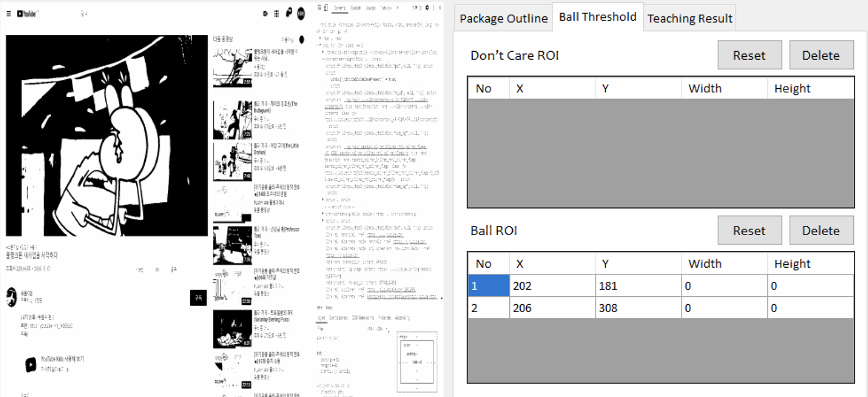This screenshot has height=397, width=868.
Task: Click the X column header in Don't Care ROI
Action: pyautogui.click(x=552, y=88)
